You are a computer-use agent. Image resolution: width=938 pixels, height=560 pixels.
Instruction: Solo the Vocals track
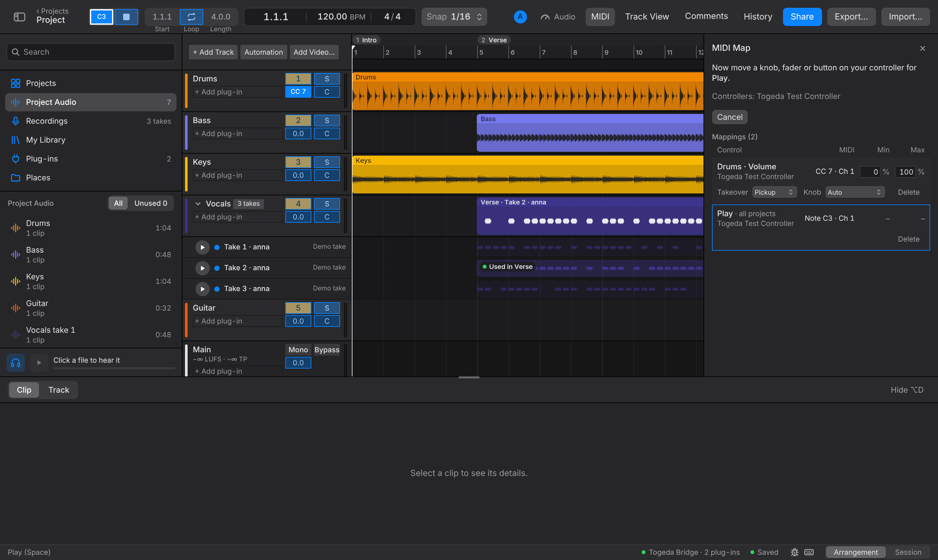pyautogui.click(x=327, y=204)
